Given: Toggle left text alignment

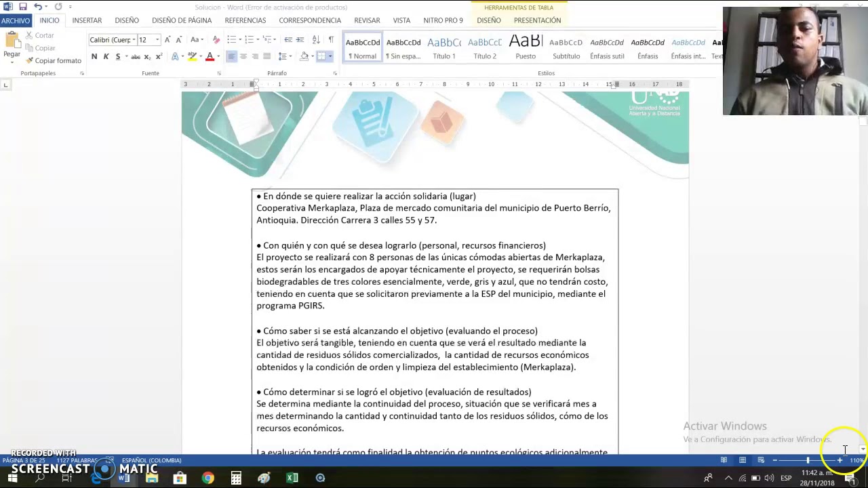Looking at the screenshot, I should pos(231,57).
